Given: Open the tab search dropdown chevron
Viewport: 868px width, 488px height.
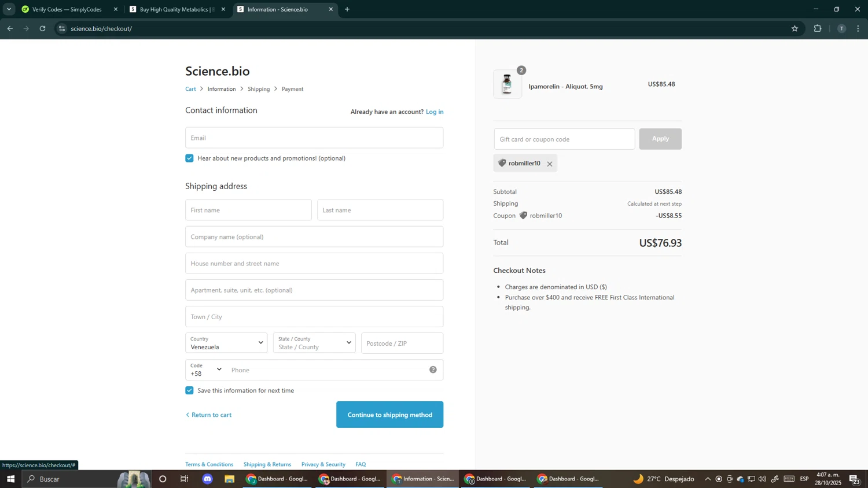Looking at the screenshot, I should [9, 9].
